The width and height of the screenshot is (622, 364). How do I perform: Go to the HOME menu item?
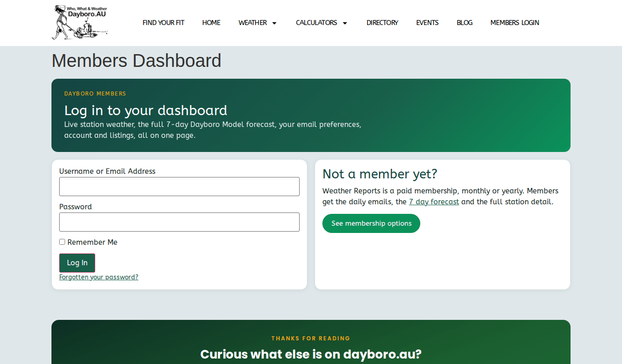point(211,23)
